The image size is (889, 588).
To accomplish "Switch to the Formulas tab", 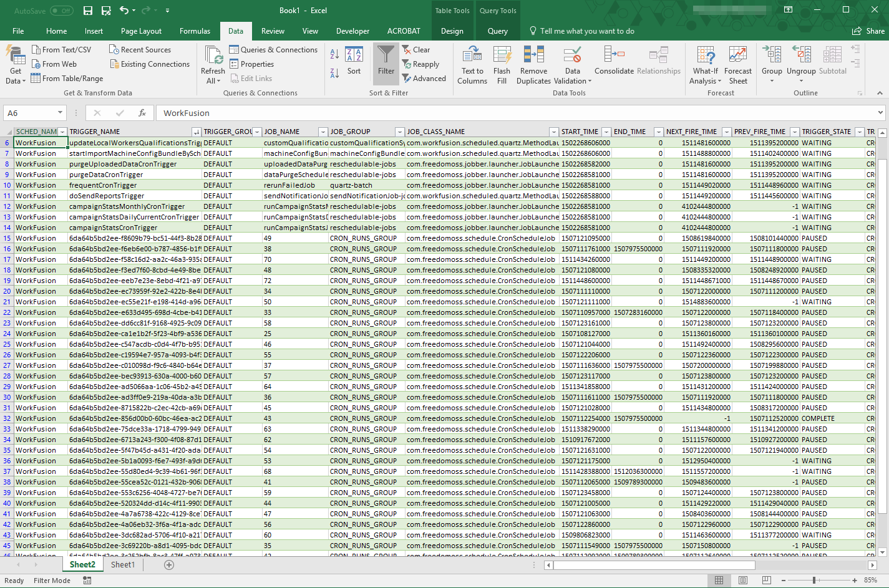I will coord(195,31).
